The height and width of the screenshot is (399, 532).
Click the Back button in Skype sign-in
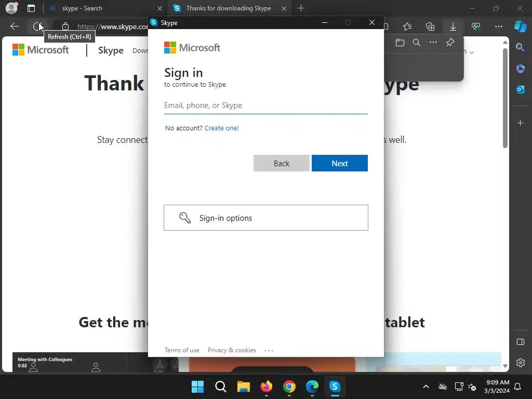(281, 163)
